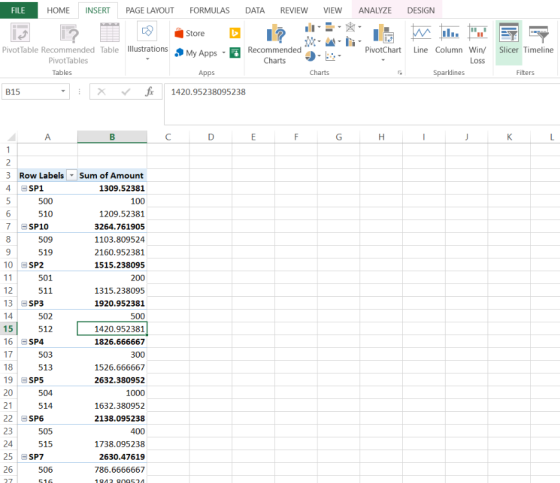
Task: Select cell with value 3264.761905
Action: (x=112, y=226)
